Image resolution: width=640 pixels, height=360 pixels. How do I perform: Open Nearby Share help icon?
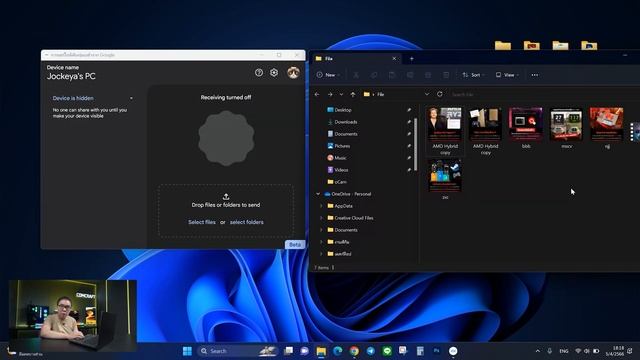(259, 73)
